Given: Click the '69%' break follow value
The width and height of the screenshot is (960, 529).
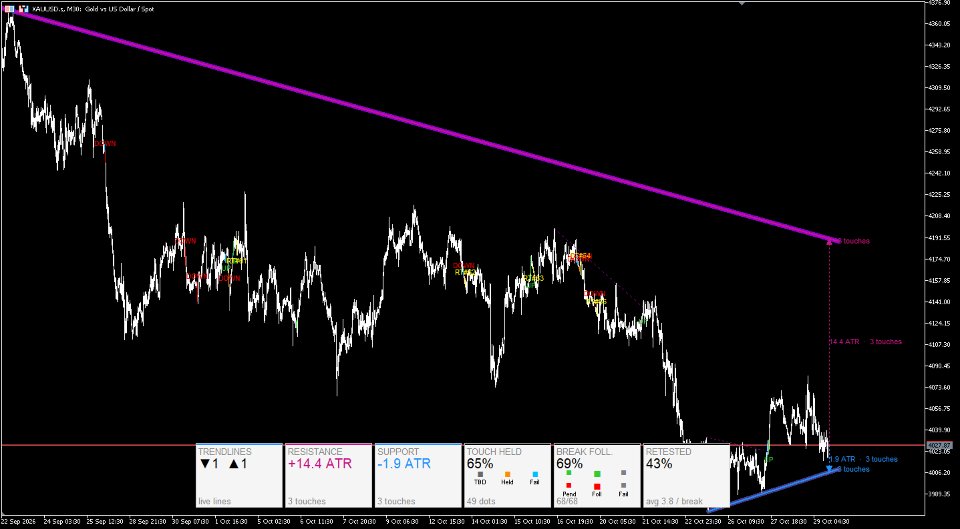Looking at the screenshot, I should coord(569,464).
